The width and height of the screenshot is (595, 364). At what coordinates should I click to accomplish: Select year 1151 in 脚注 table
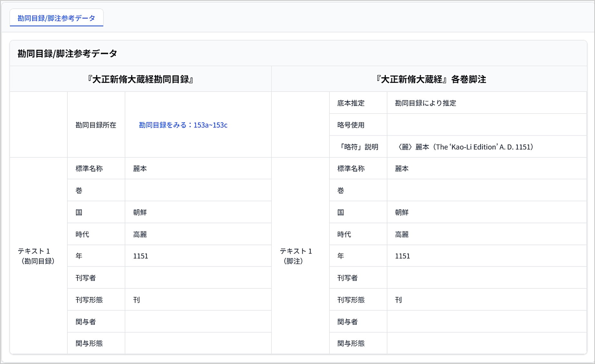(x=402, y=256)
